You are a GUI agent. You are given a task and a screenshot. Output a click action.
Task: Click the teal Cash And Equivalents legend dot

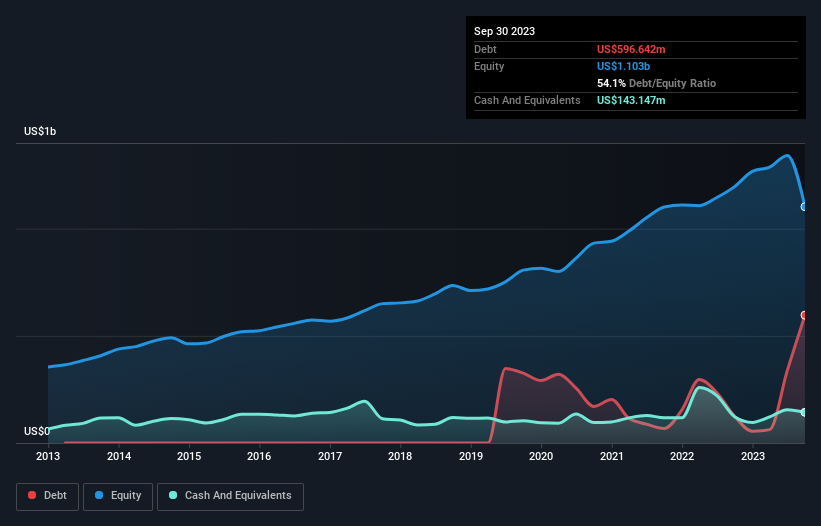(x=173, y=495)
